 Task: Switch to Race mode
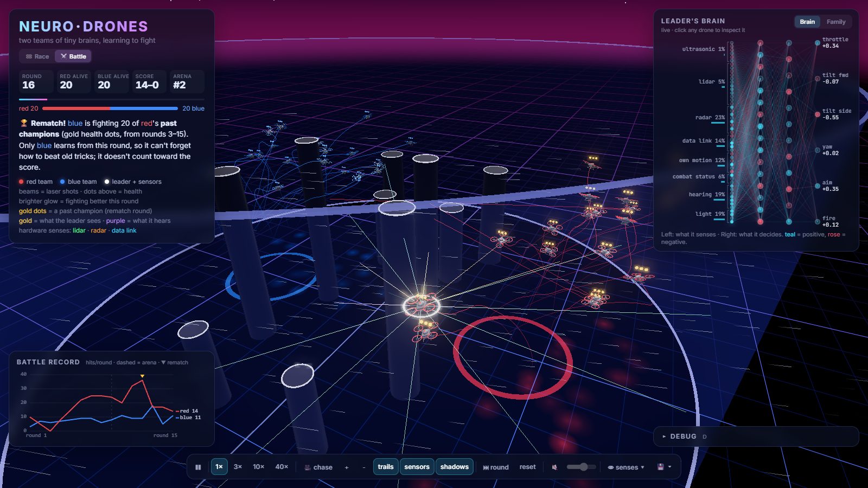[x=37, y=56]
